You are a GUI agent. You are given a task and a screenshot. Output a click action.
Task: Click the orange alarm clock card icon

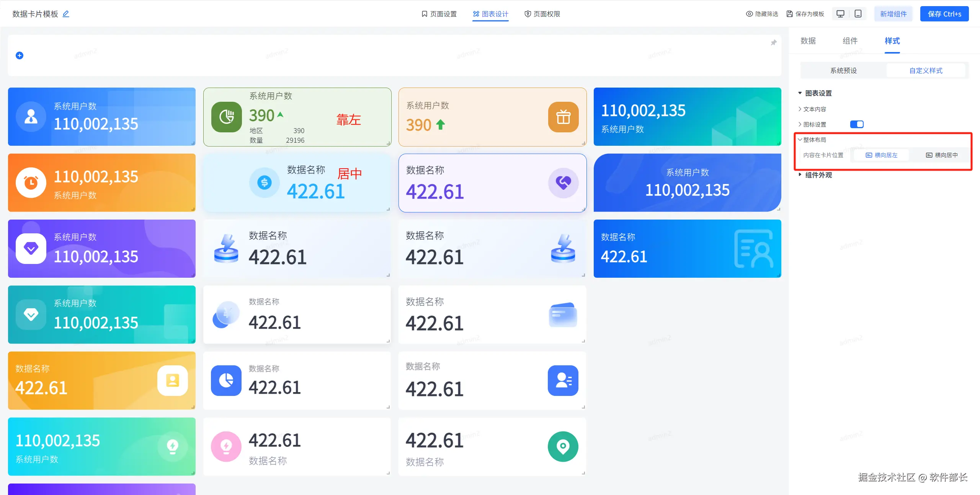click(31, 182)
